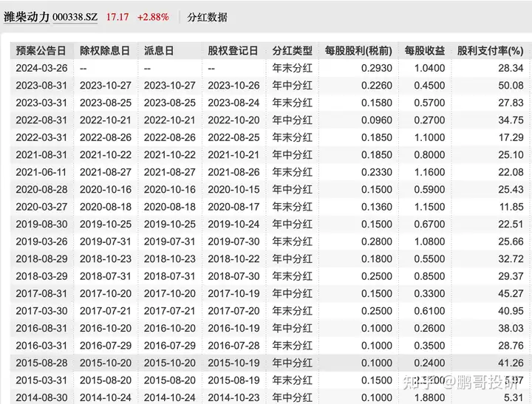Click the 每股收益 column header
Viewport: 532px width, 404px height.
click(x=424, y=51)
